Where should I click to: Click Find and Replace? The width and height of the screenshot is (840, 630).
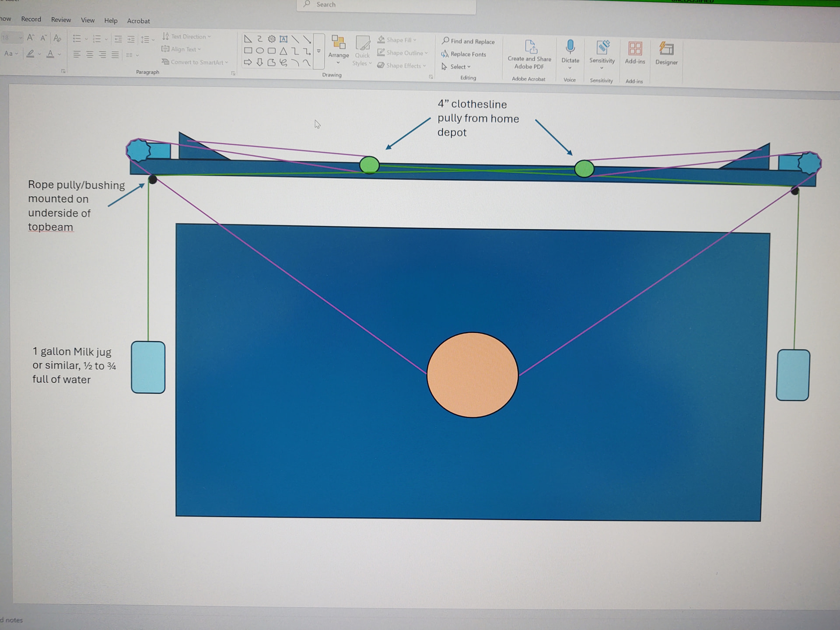(x=468, y=42)
